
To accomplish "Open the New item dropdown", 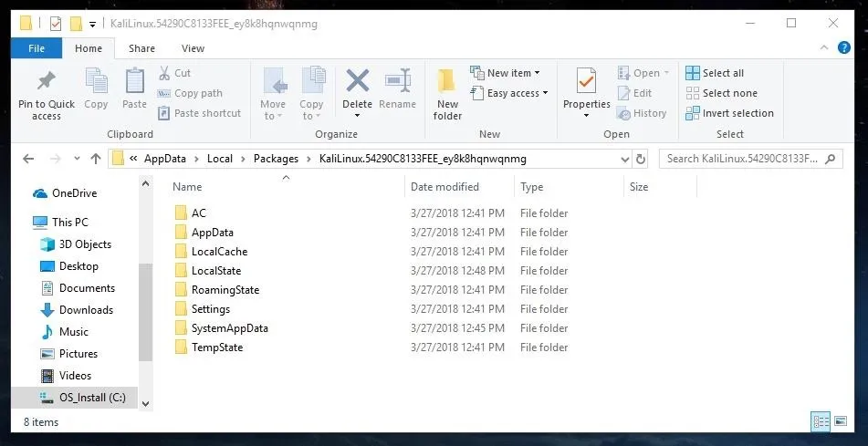I will point(505,73).
